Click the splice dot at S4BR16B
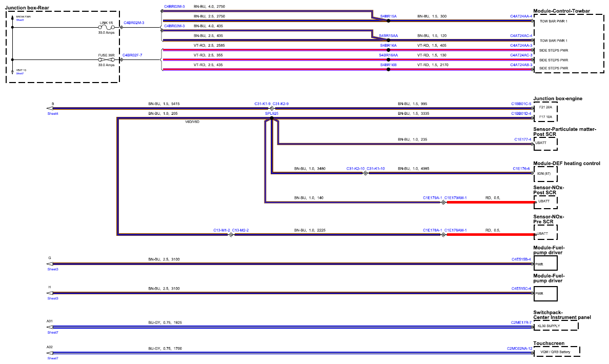Screen dimensions: 609x364 (389, 70)
